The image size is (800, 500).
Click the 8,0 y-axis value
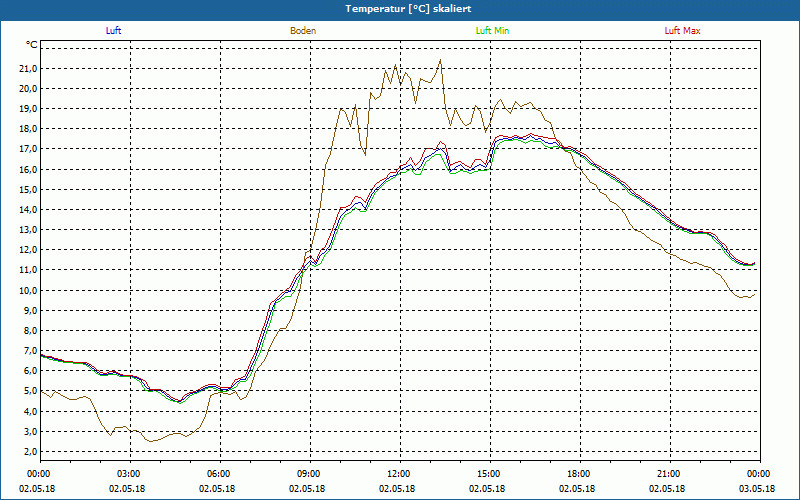30,331
